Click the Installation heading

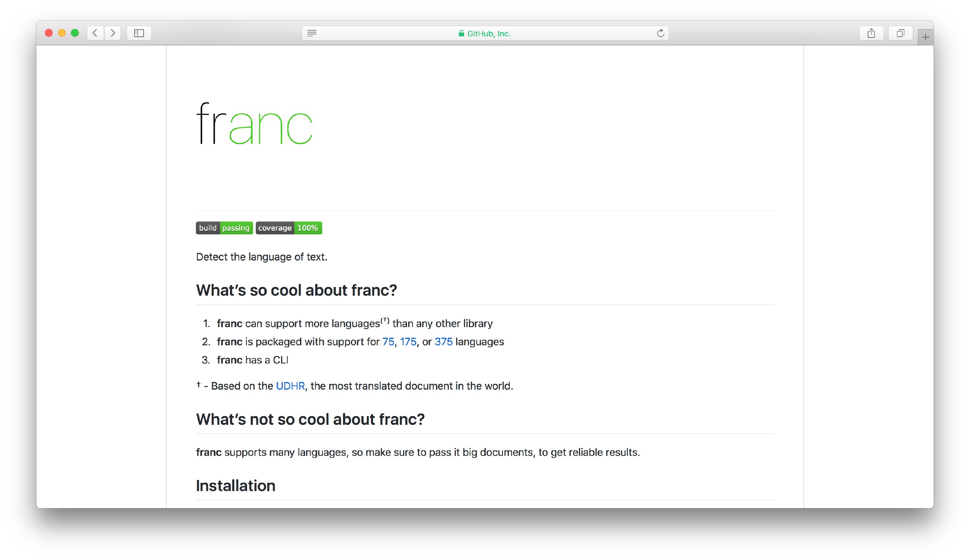235,485
